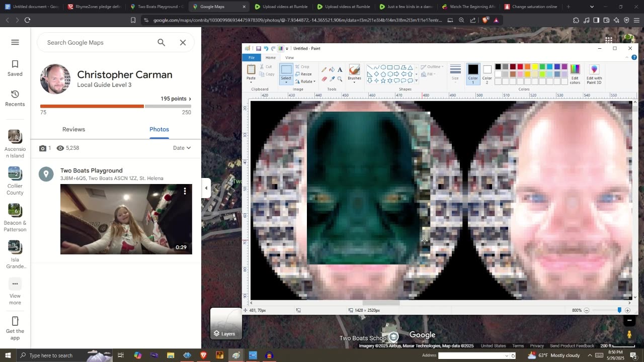The image size is (644, 362).
Task: Open the File menu in Paint
Action: 251,58
